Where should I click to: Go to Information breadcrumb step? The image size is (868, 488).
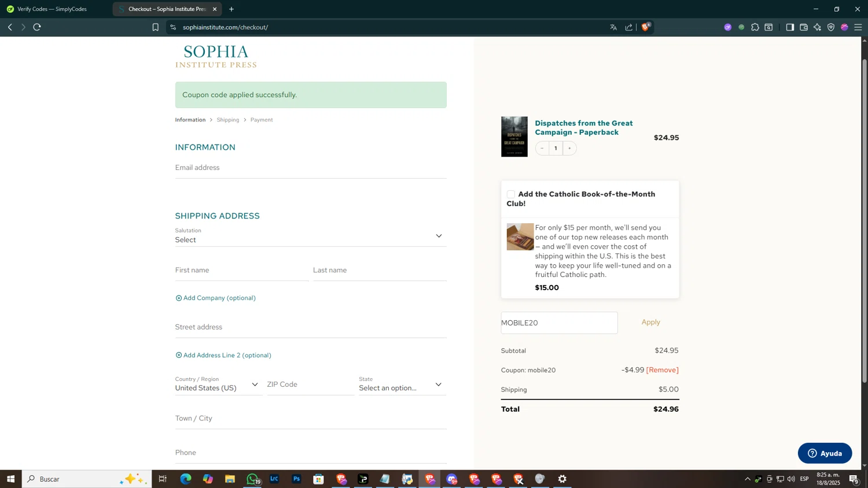(190, 120)
